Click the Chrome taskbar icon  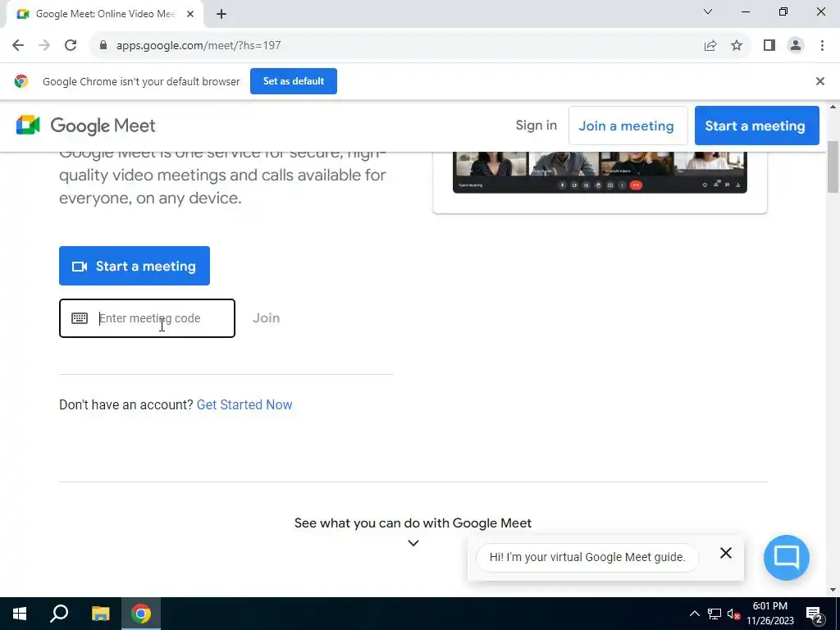[141, 614]
